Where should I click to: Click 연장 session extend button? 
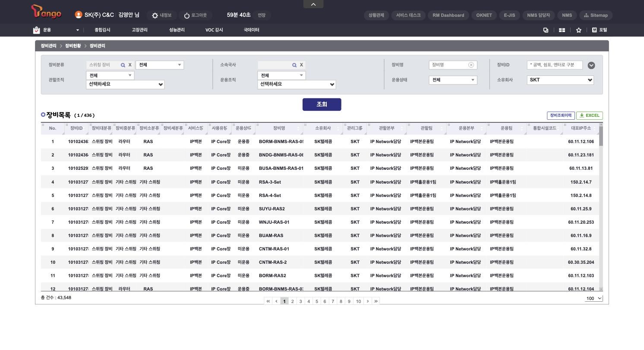[x=262, y=15]
